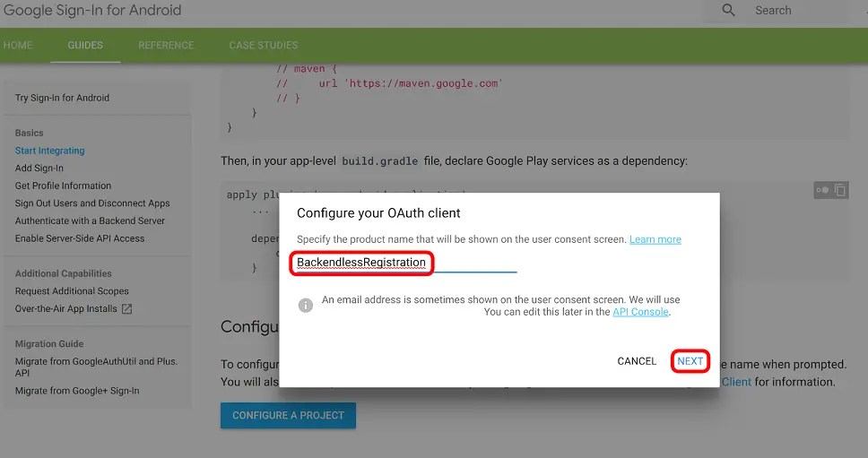
Task: Open the HOME tab
Action: tap(18, 46)
